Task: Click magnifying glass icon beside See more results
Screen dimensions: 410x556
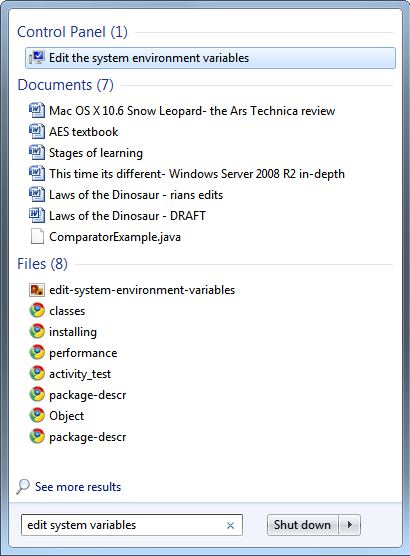Action: coord(23,486)
